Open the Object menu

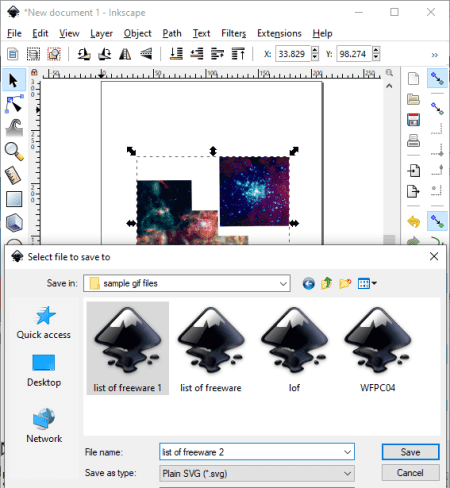pyautogui.click(x=137, y=33)
